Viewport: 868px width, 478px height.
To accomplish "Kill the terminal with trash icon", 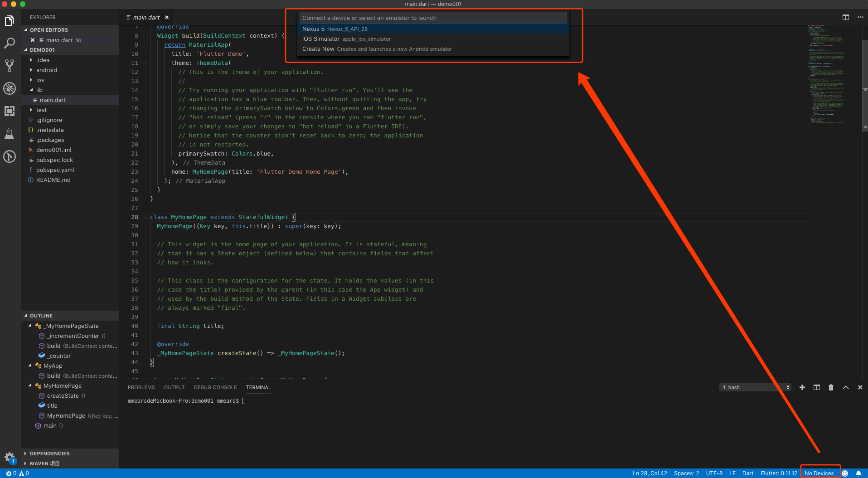I will tap(831, 387).
